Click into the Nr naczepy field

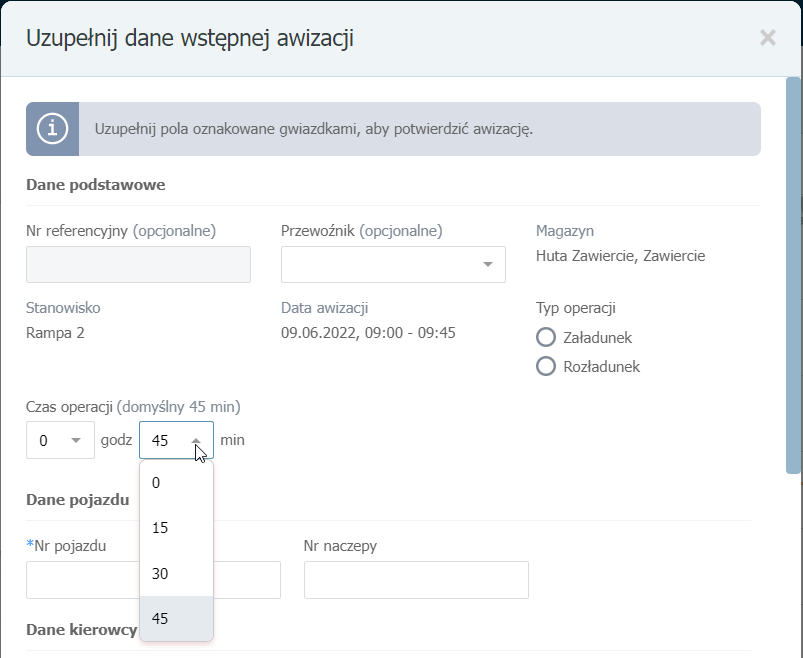(416, 580)
